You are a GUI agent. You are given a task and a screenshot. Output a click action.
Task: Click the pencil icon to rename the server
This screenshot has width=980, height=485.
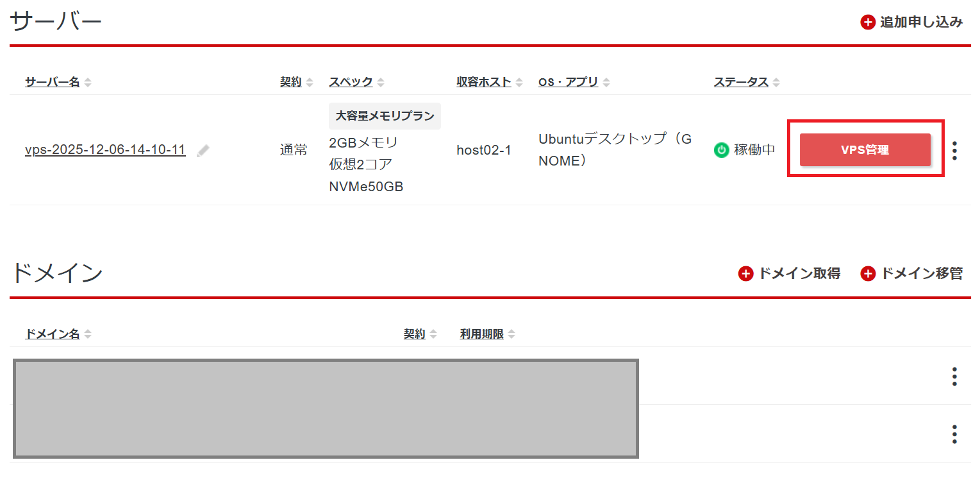tap(203, 151)
